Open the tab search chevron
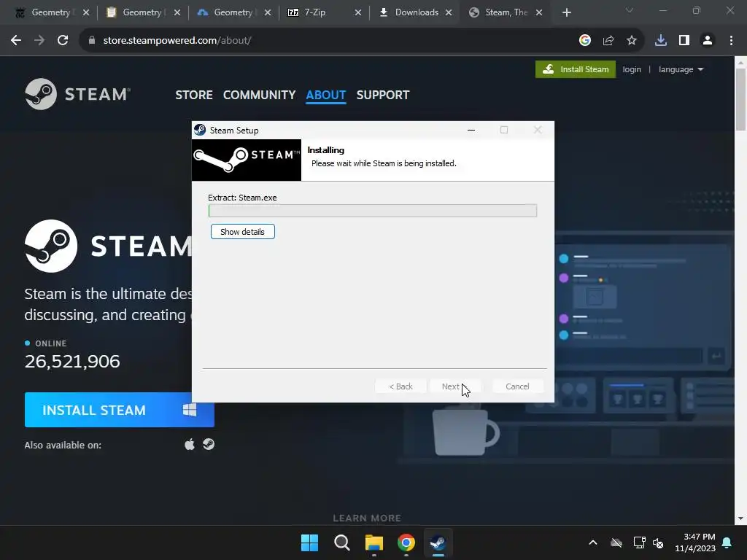Viewport: 747px width, 560px height. click(630, 10)
